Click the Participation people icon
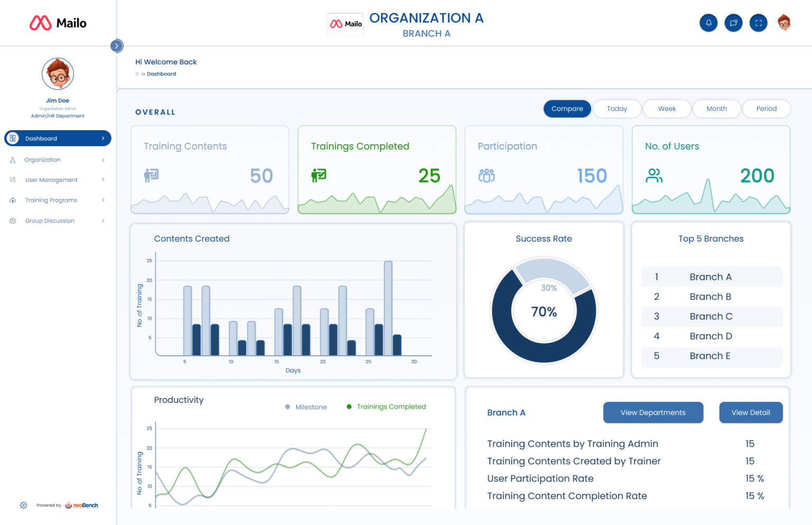Viewport: 812px width, 525px height. [486, 175]
